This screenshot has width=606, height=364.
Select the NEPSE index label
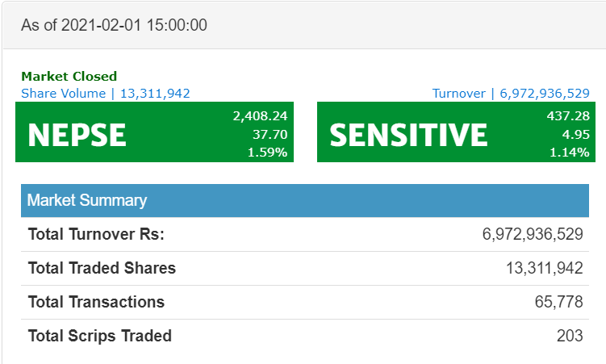[77, 135]
